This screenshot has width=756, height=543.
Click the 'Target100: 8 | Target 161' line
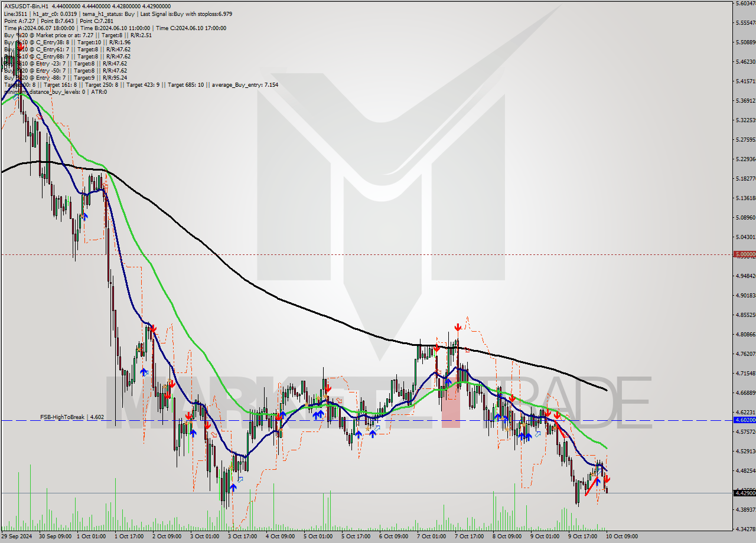pos(141,84)
